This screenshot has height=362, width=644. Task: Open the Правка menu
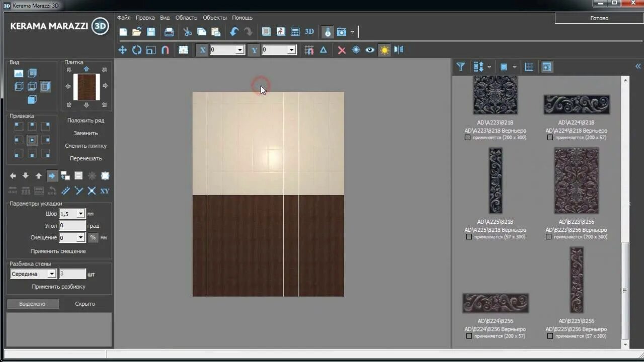pyautogui.click(x=145, y=18)
